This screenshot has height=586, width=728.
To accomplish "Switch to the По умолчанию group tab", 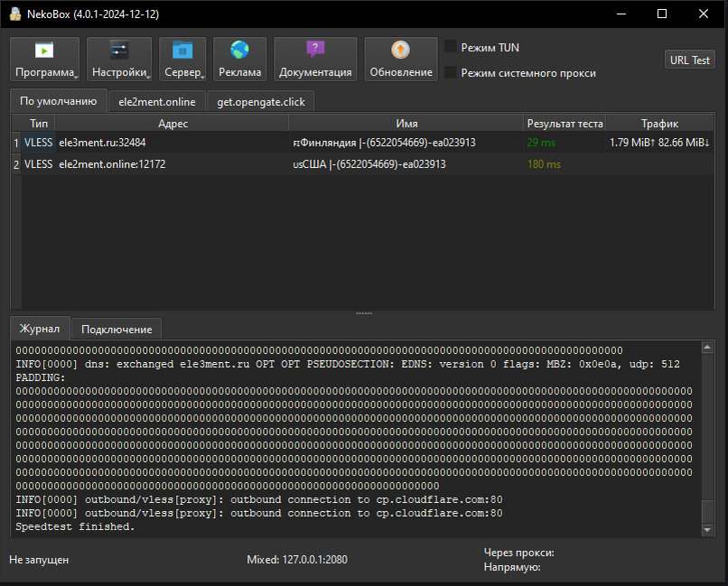I will (59, 101).
